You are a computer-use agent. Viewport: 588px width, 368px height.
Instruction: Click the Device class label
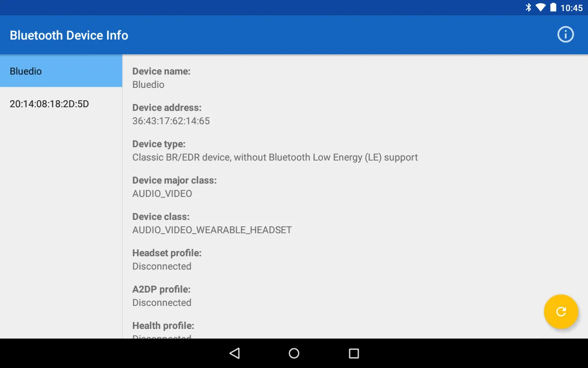[161, 217]
